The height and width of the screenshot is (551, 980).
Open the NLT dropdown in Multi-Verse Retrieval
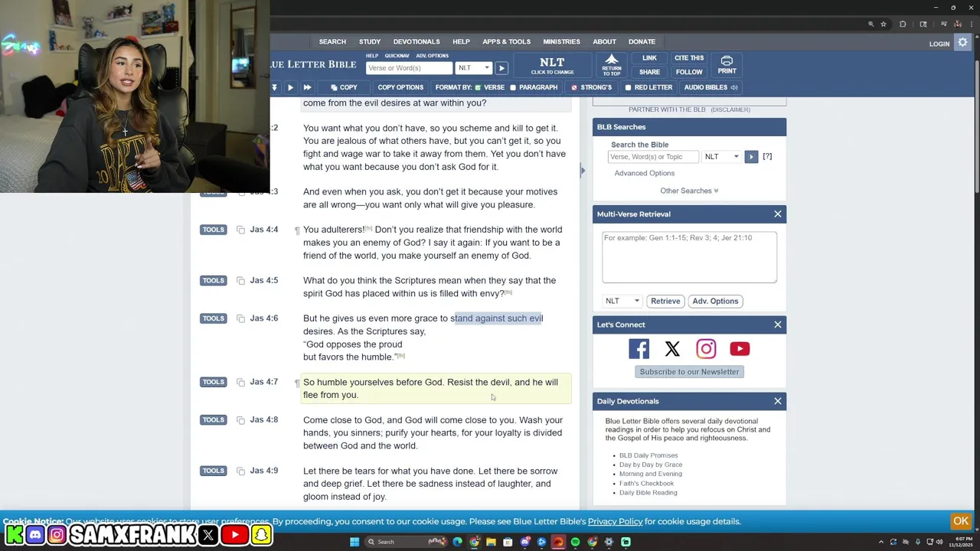click(x=622, y=301)
